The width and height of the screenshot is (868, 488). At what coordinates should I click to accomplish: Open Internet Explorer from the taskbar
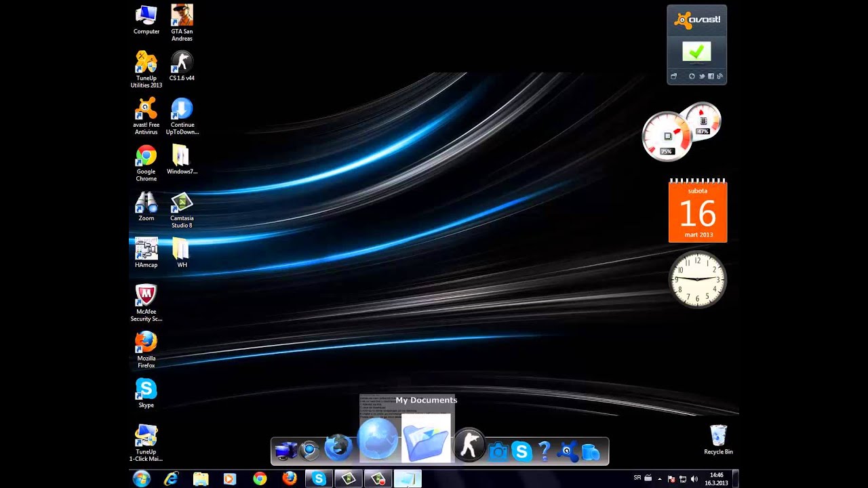coord(171,479)
